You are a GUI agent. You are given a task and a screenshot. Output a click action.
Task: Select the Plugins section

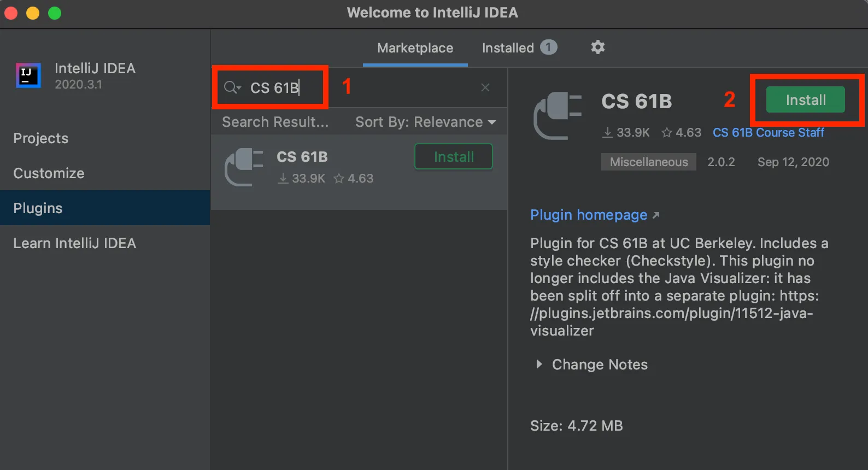pyautogui.click(x=105, y=208)
